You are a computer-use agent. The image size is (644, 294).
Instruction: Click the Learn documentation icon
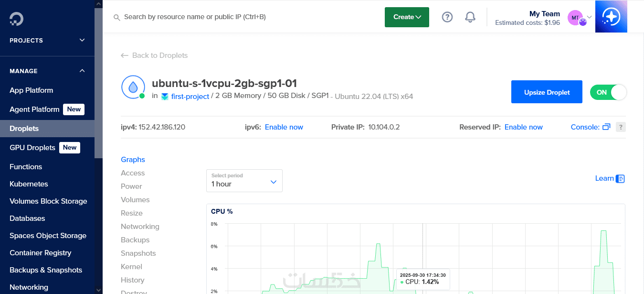pos(620,179)
